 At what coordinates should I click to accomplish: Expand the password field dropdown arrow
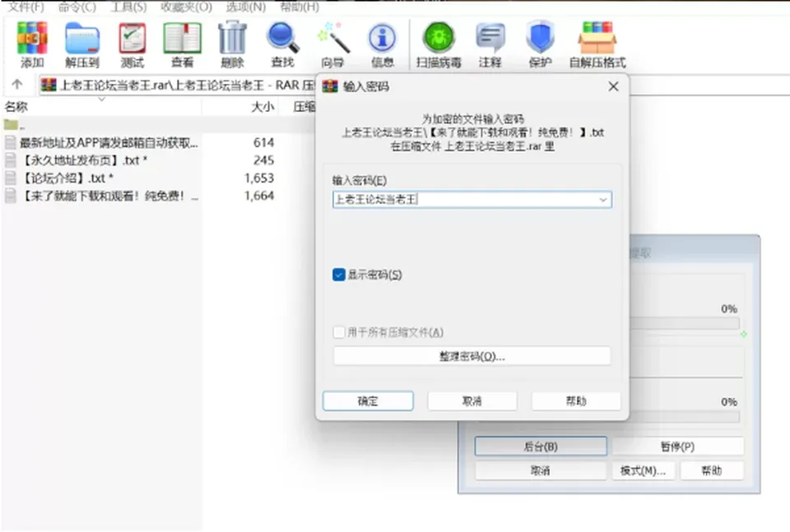[602, 200]
